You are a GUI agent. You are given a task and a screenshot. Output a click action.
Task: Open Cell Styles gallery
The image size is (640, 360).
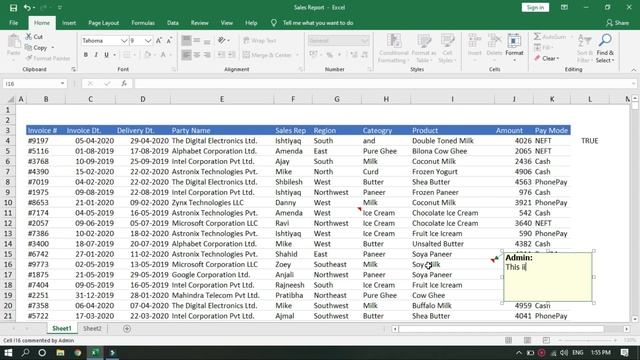(447, 49)
